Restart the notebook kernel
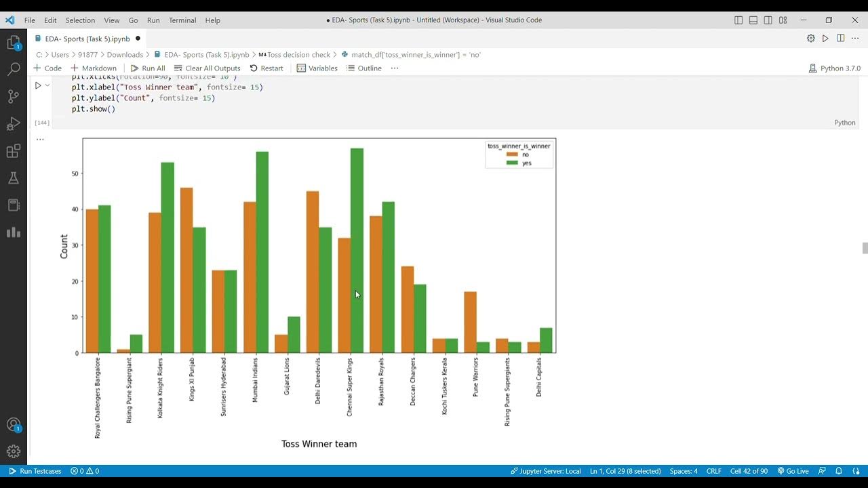The image size is (868, 488). coord(267,68)
